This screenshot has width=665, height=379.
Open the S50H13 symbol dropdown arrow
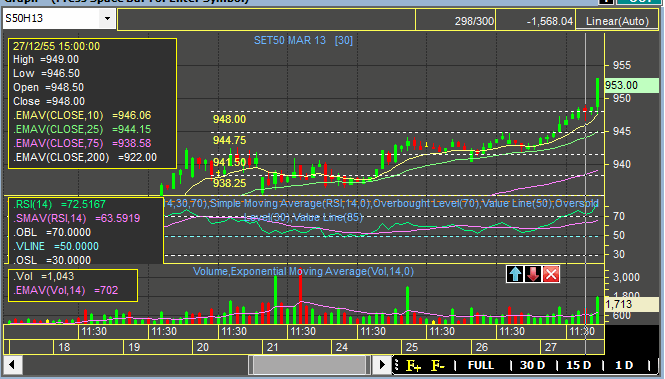(x=107, y=19)
